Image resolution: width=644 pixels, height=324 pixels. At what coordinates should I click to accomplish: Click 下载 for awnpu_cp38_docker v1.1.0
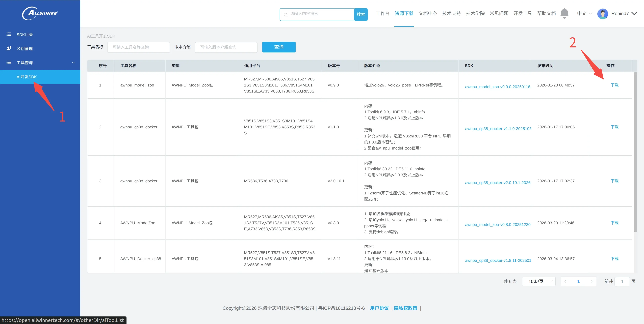[x=614, y=127]
